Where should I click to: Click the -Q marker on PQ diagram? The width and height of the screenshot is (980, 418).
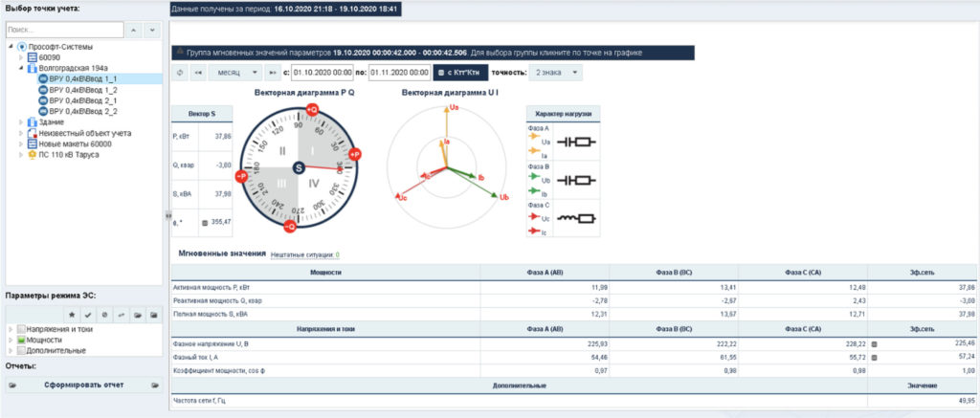pyautogui.click(x=289, y=227)
